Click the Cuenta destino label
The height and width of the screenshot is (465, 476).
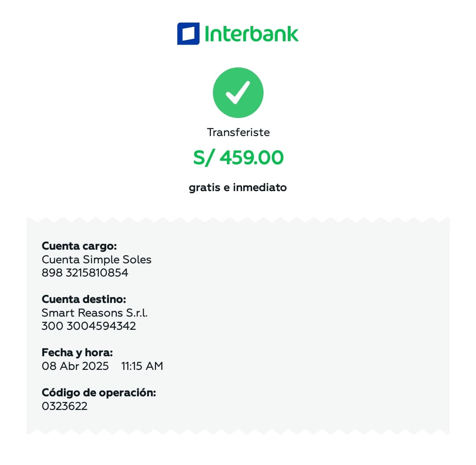[x=84, y=299]
